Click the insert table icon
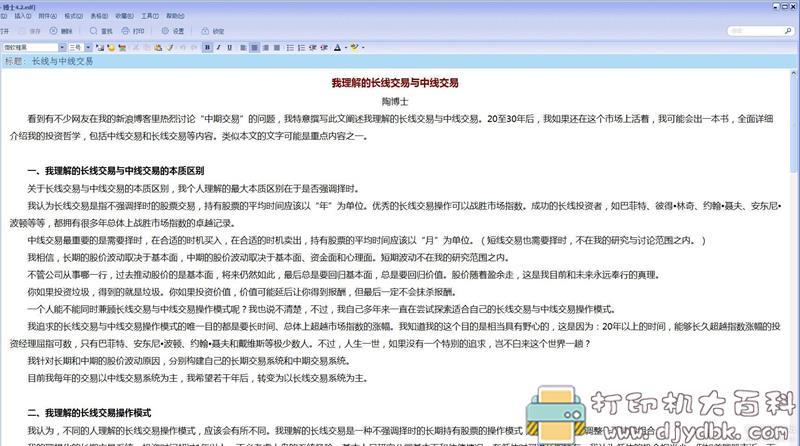The height and width of the screenshot is (446, 800). pos(122,47)
